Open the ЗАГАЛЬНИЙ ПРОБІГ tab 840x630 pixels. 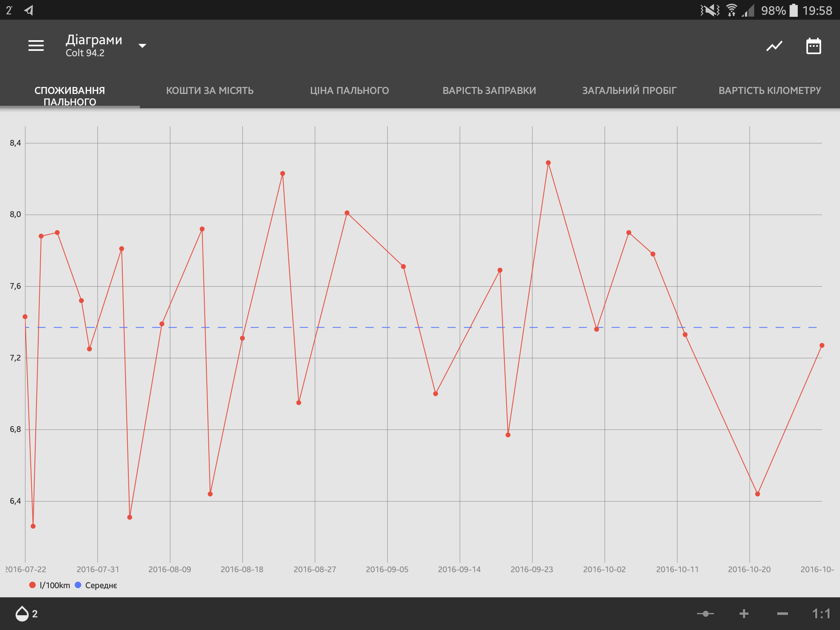pyautogui.click(x=629, y=91)
